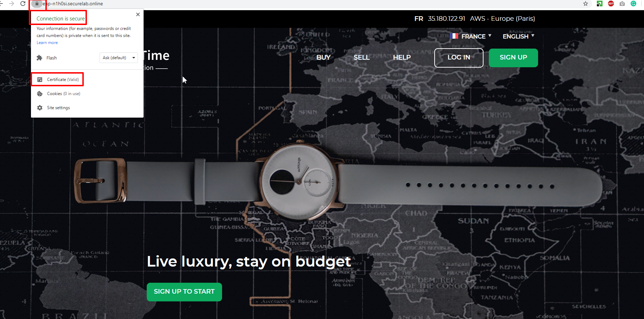Bookmark this page with the star icon
This screenshot has width=644, height=319.
pos(586,4)
